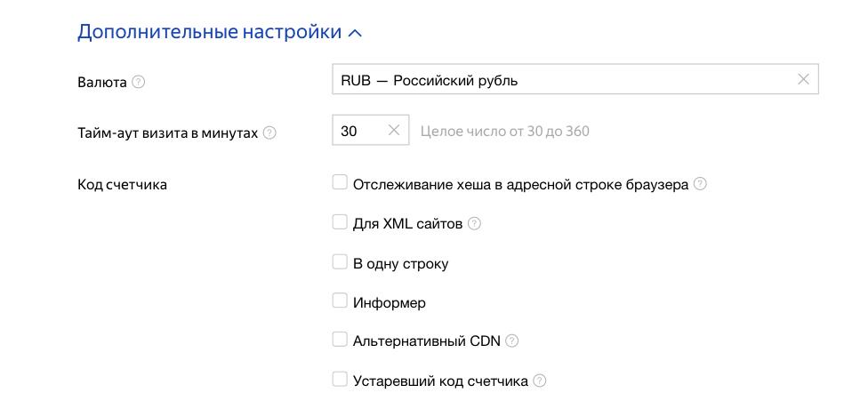Enable Отслеживание хеша checkbox
Screen dimensions: 868x417
340,182
